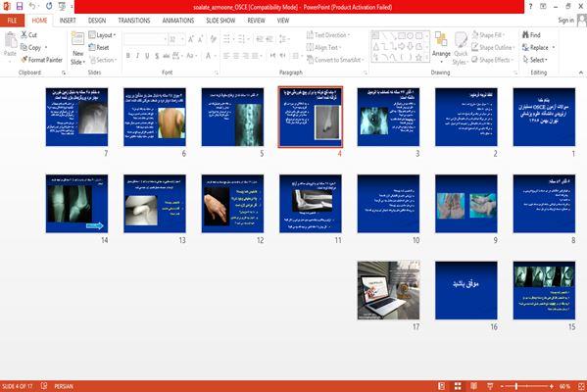587x392 pixels.
Task: Click the Sign in link
Action: [x=565, y=21]
